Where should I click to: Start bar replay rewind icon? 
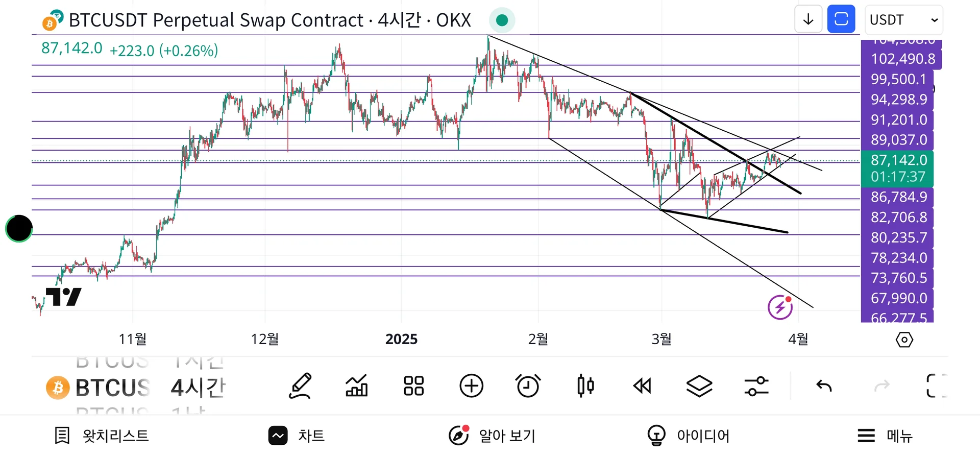642,386
